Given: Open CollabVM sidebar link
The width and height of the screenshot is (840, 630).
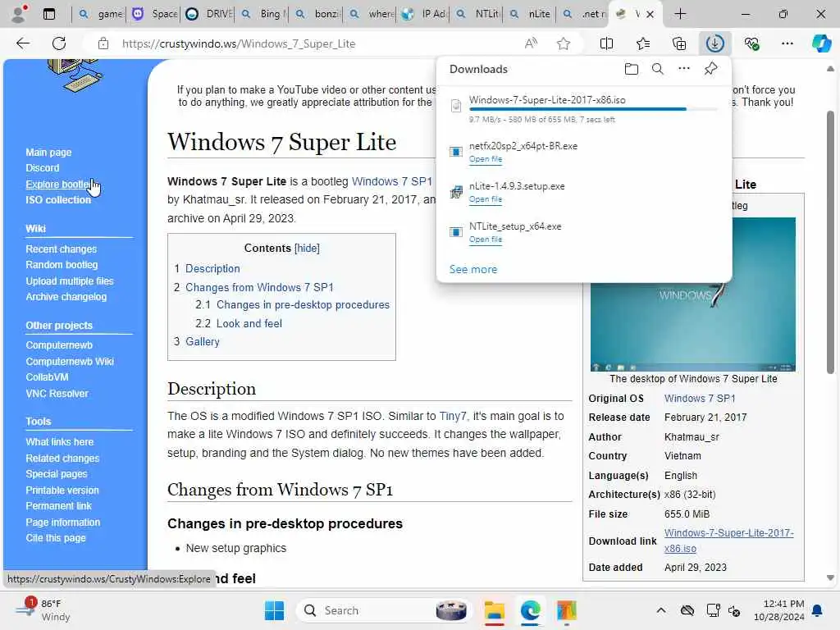Looking at the screenshot, I should coord(47,377).
